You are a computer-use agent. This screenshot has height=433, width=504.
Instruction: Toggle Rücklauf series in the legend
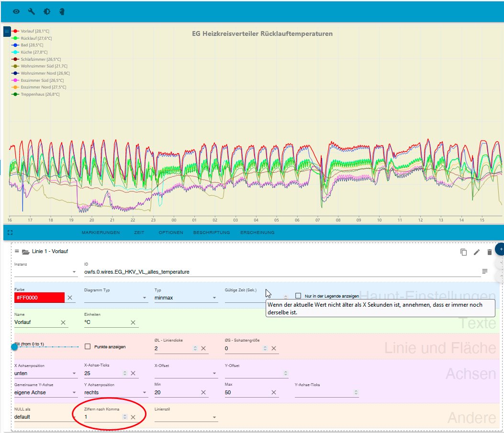[32, 38]
